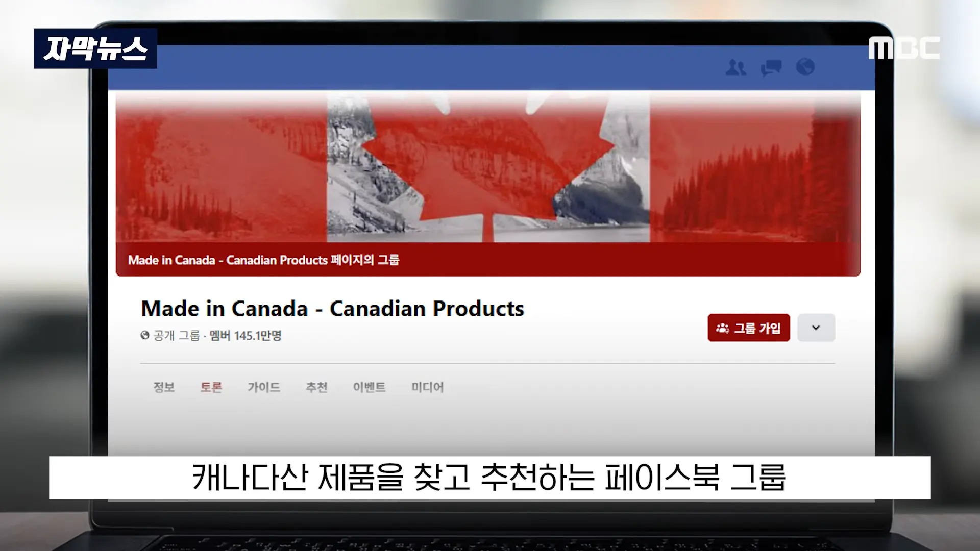Open the messages chat icon
Viewport: 980px width, 551px height.
coord(771,67)
